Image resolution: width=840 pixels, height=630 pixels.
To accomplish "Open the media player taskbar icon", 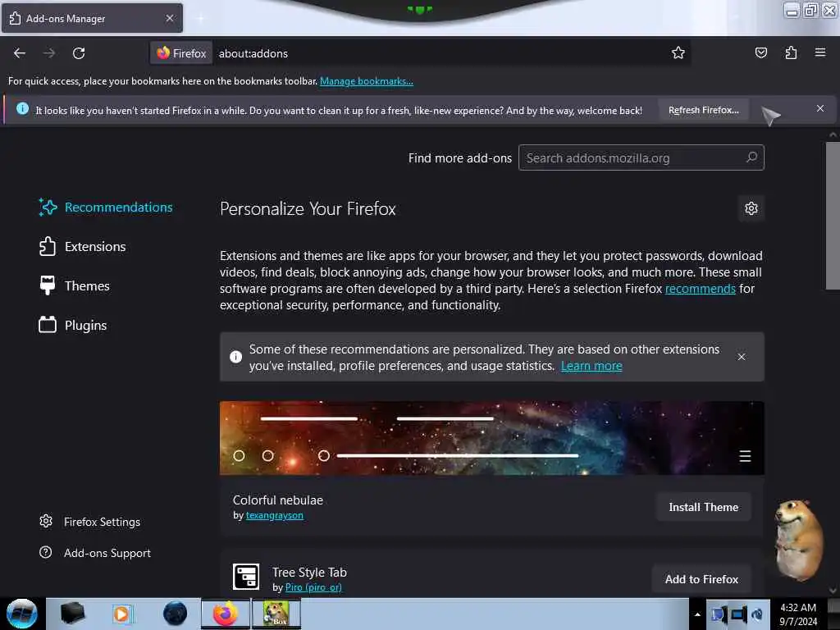I will pos(121,614).
